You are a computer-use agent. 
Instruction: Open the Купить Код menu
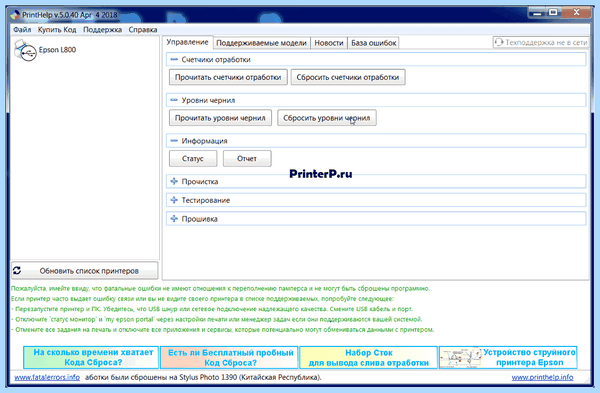[57, 29]
